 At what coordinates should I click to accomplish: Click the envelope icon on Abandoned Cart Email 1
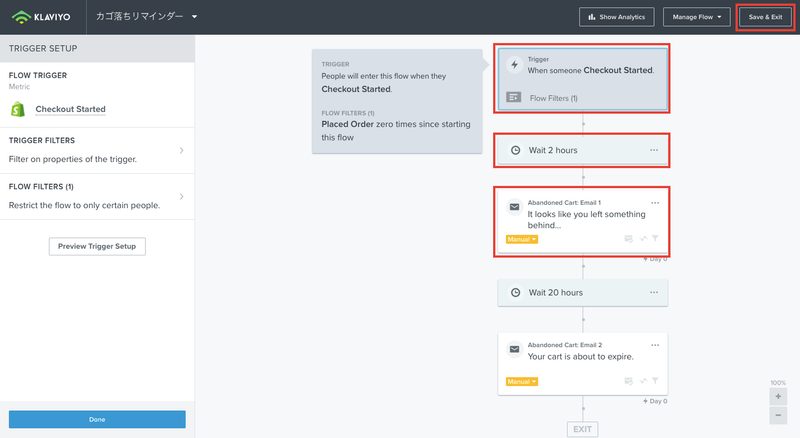point(514,207)
